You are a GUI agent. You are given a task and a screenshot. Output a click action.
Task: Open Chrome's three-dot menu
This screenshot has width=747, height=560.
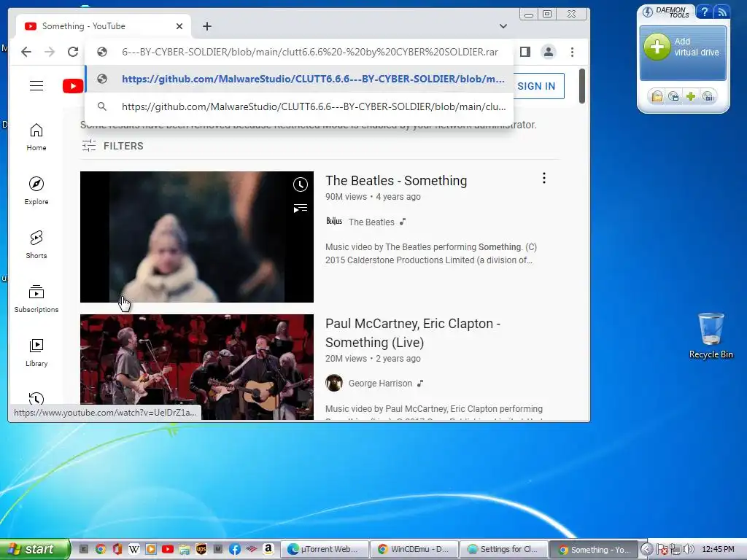pyautogui.click(x=572, y=52)
